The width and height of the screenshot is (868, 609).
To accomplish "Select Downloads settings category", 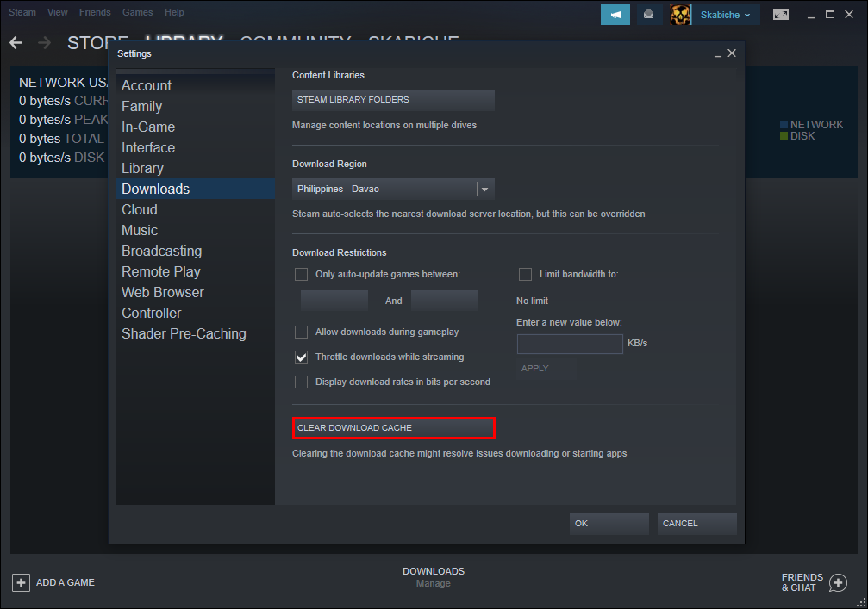I will tap(196, 189).
